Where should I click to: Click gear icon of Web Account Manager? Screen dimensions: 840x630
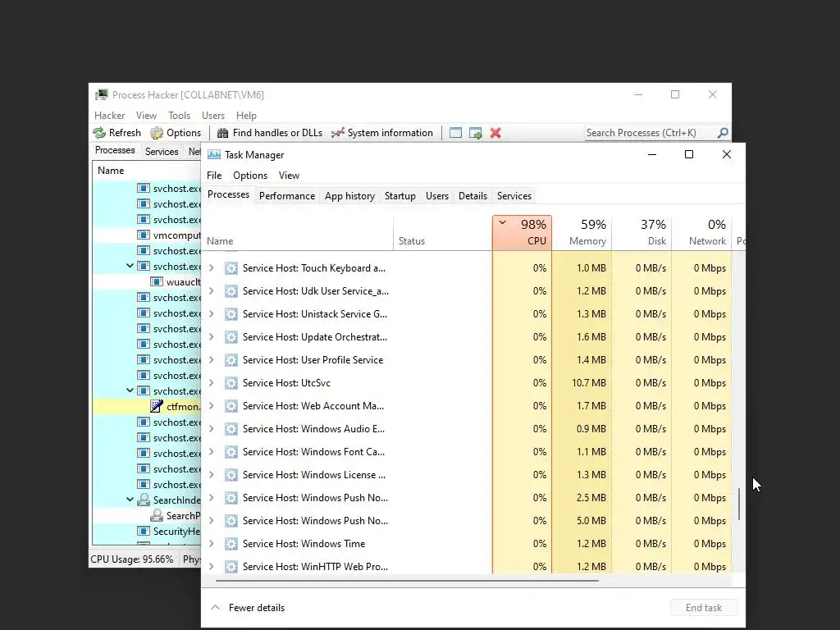[231, 406]
